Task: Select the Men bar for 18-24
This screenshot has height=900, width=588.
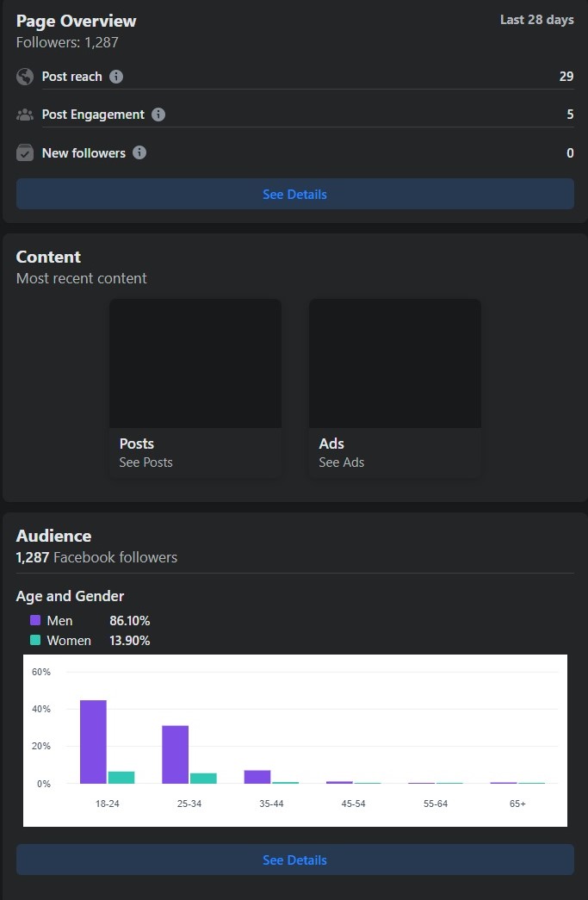Action: click(93, 742)
